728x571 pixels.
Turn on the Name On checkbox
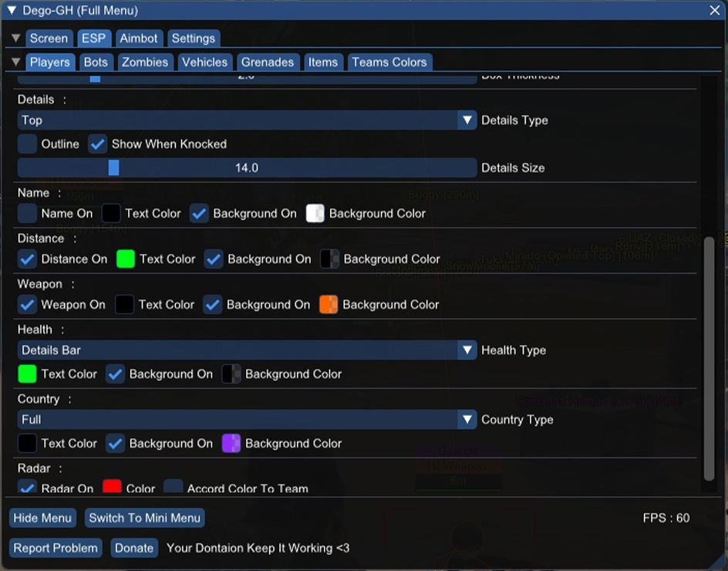(x=28, y=214)
